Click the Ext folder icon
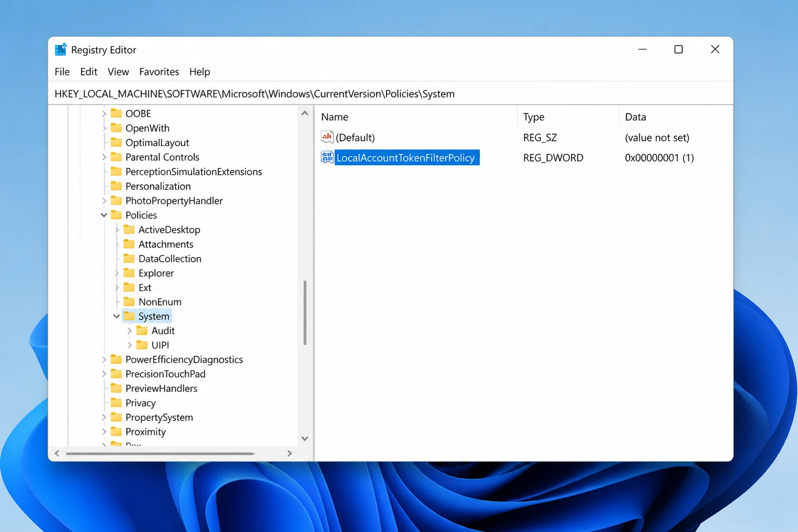Image resolution: width=798 pixels, height=532 pixels. 129,287
